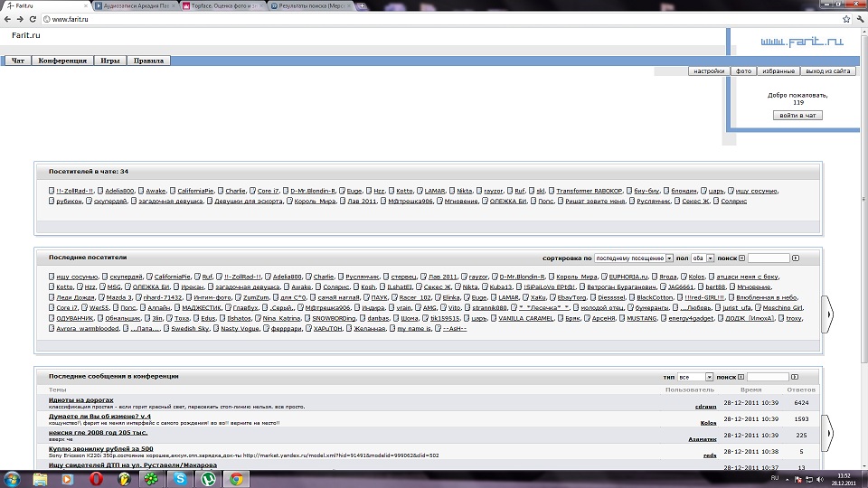Open user Азаматик's profile link
868x488 pixels.
(703, 439)
